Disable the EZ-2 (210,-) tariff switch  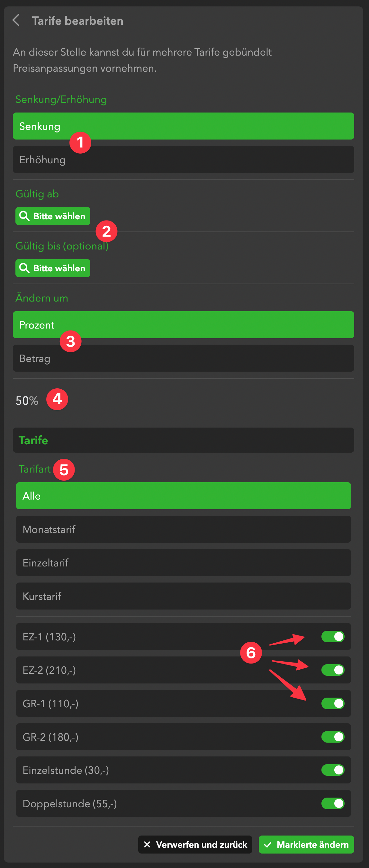click(333, 670)
